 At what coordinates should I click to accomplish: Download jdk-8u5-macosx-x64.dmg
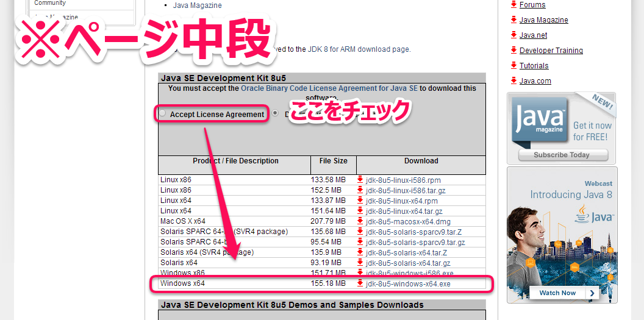point(408,222)
